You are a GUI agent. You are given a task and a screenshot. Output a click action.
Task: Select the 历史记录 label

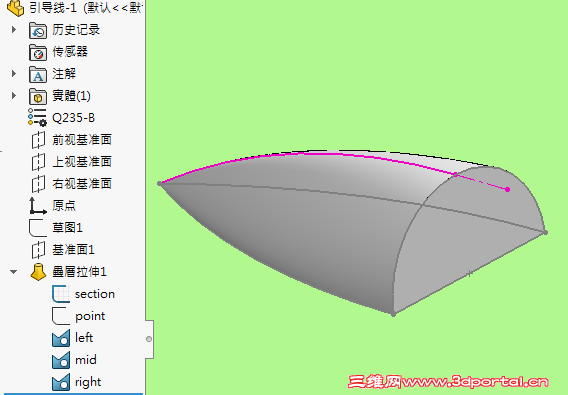tap(76, 30)
